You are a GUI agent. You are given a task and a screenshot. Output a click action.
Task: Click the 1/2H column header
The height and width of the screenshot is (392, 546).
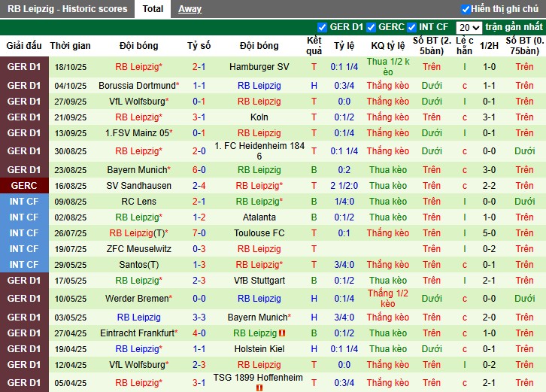489,46
